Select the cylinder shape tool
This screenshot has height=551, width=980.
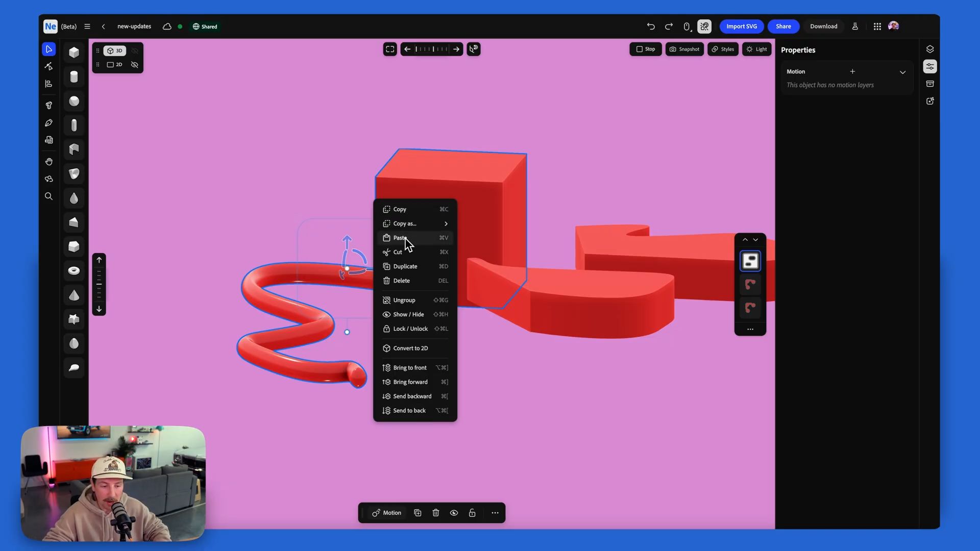[74, 77]
